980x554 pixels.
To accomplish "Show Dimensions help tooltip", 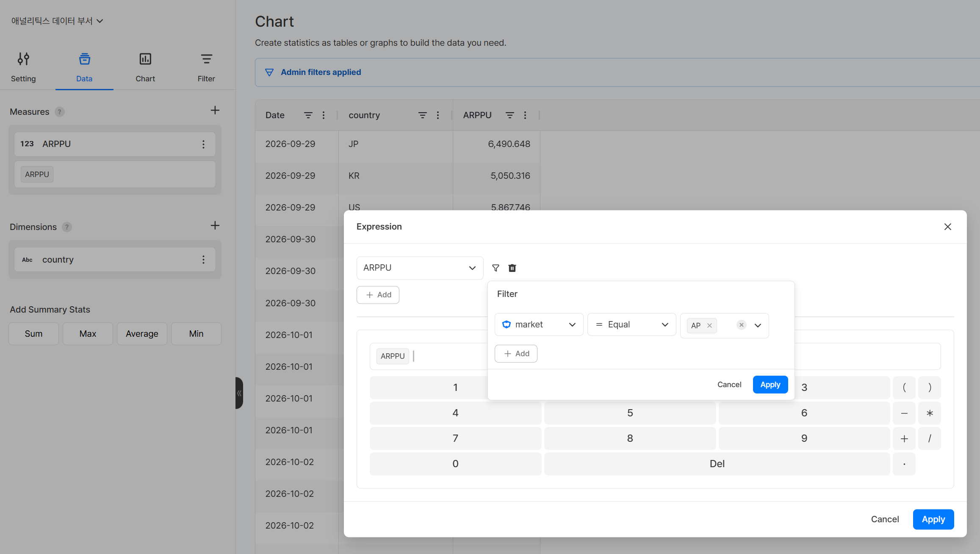I will point(66,227).
